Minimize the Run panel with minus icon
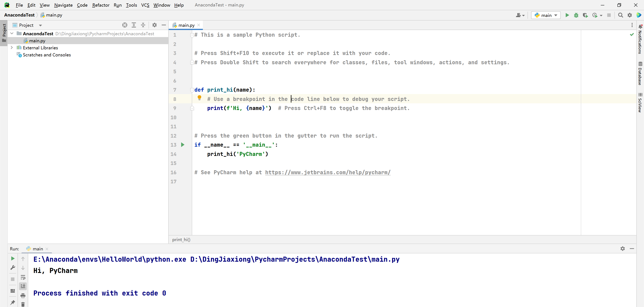Image resolution: width=644 pixels, height=307 pixels. click(632, 249)
